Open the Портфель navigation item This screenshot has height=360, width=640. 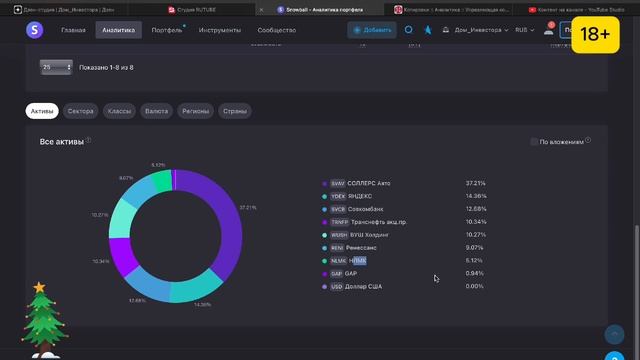tap(167, 30)
